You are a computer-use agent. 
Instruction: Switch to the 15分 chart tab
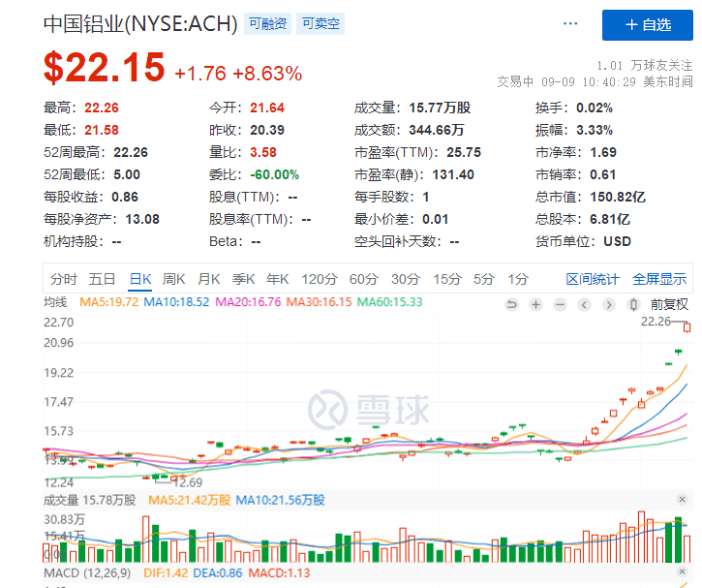point(446,279)
